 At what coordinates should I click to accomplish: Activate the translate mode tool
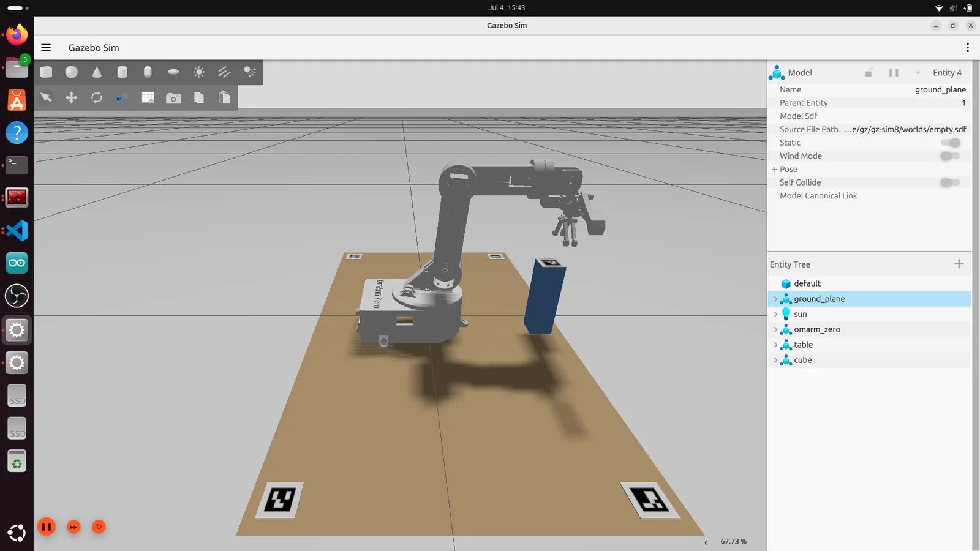tap(72, 98)
